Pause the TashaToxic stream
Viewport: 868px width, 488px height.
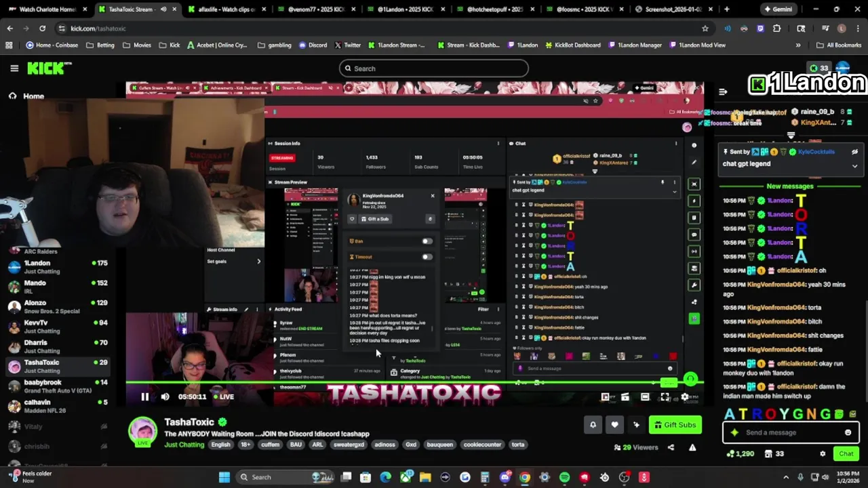pyautogui.click(x=144, y=396)
